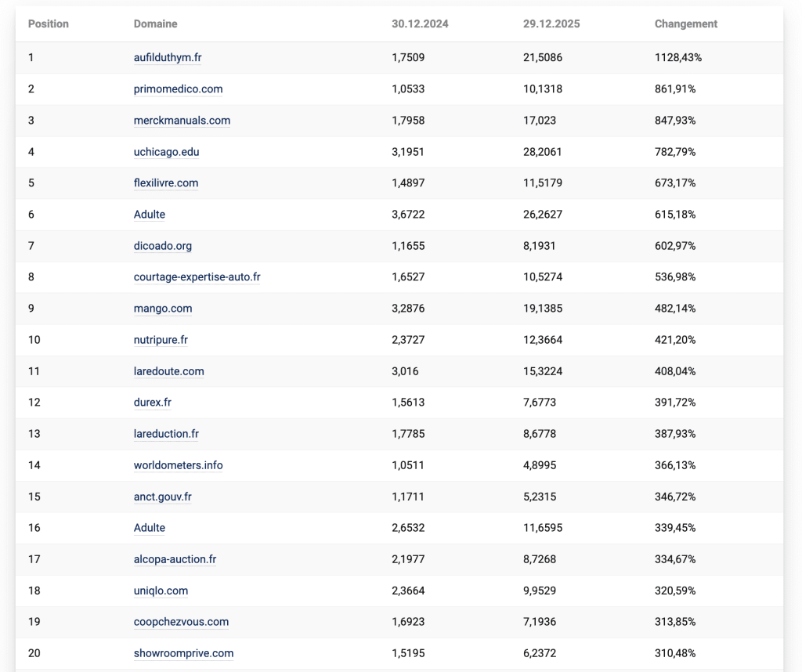
Task: Click the primomedico.com link
Action: 178,89
